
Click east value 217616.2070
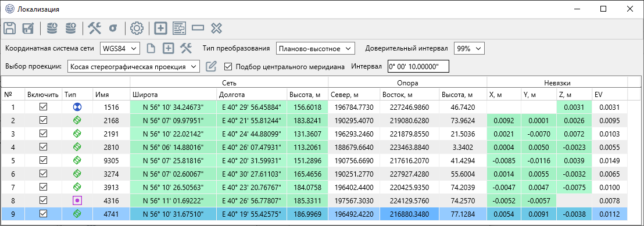tap(410, 160)
